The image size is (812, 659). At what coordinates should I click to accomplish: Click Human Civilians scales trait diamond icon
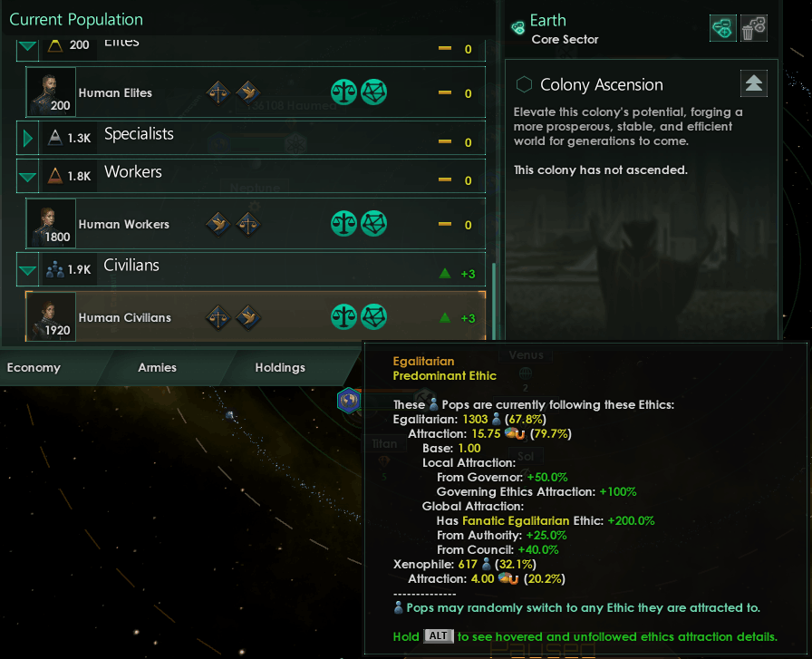coord(218,317)
